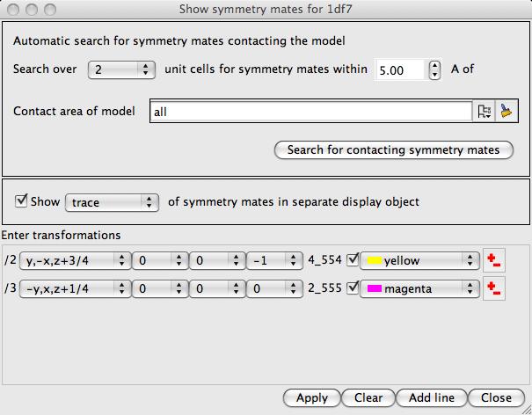
Task: Open first translation dropdown in row /3
Action: [160, 288]
